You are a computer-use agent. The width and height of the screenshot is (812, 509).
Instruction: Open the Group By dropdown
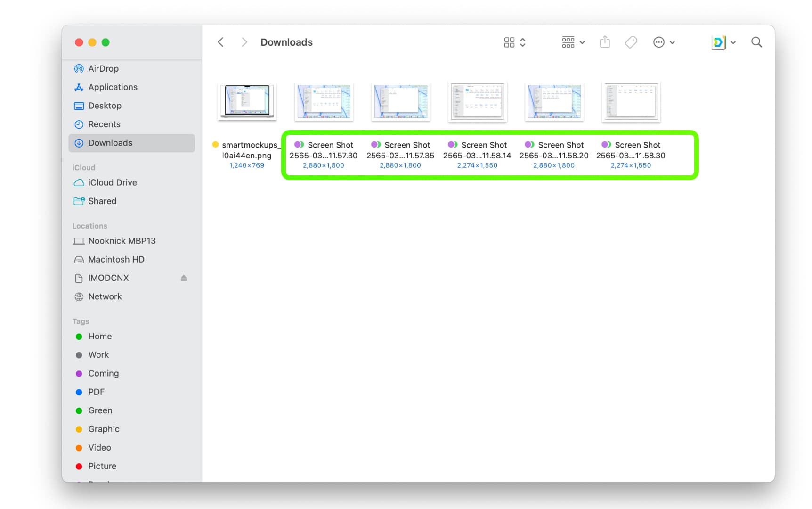pos(573,42)
